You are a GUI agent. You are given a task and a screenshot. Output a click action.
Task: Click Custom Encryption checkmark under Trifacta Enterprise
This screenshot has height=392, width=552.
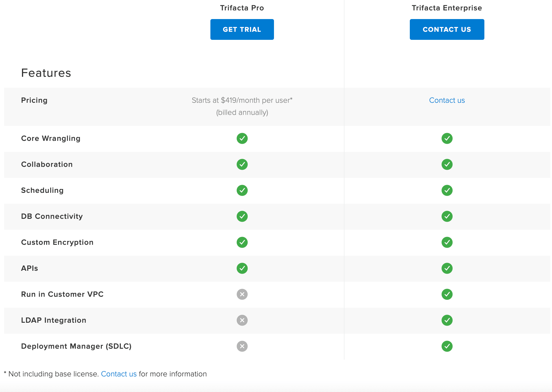pyautogui.click(x=447, y=242)
